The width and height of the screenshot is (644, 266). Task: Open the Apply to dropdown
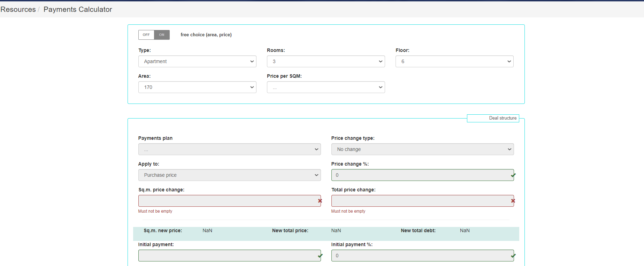click(x=229, y=175)
